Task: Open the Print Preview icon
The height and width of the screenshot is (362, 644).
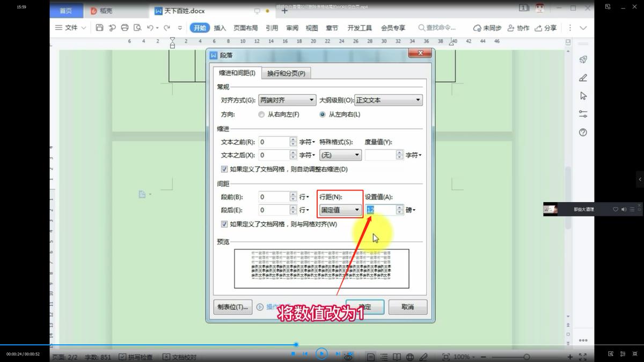Action: (137, 27)
